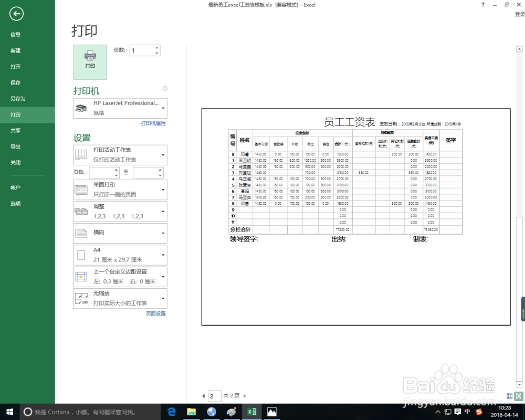Select 关闭 in the Backstage menu
The width and height of the screenshot is (525, 420).
tap(27, 163)
